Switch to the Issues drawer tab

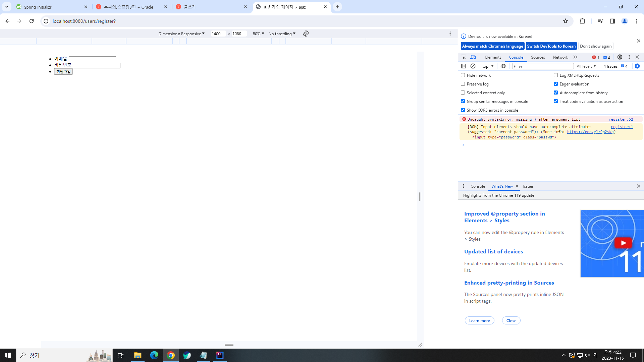coord(528,186)
